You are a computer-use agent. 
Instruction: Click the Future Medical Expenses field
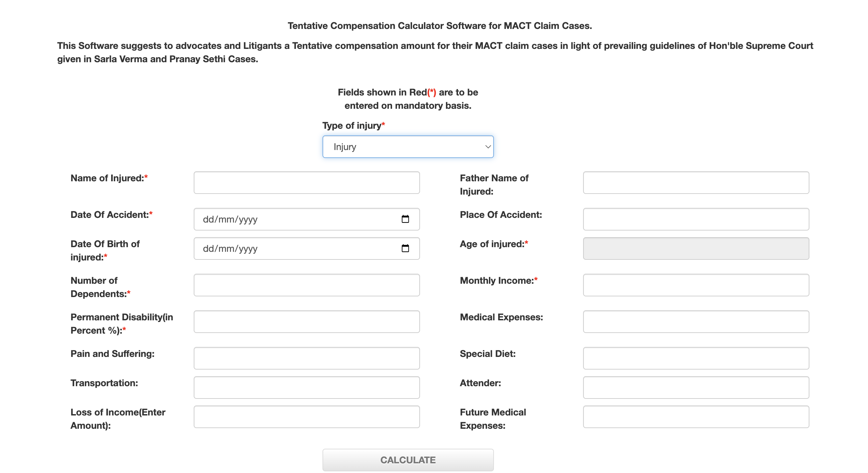pos(696,417)
